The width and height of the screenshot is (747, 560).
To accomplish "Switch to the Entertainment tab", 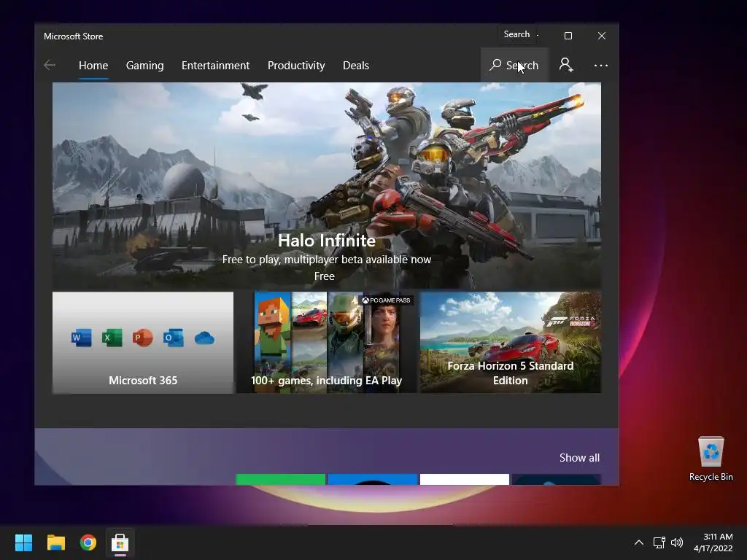I will click(215, 65).
